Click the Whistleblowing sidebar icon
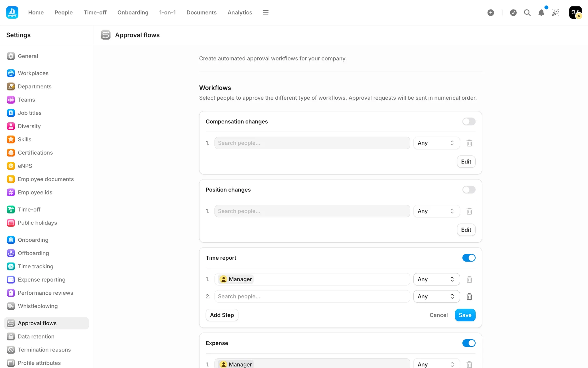588x368 pixels. 11,306
